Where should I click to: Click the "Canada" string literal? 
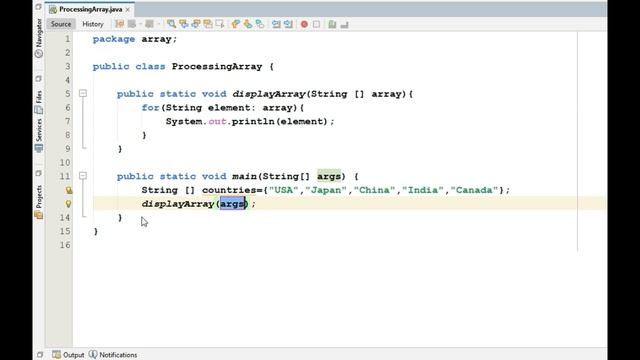(x=474, y=190)
